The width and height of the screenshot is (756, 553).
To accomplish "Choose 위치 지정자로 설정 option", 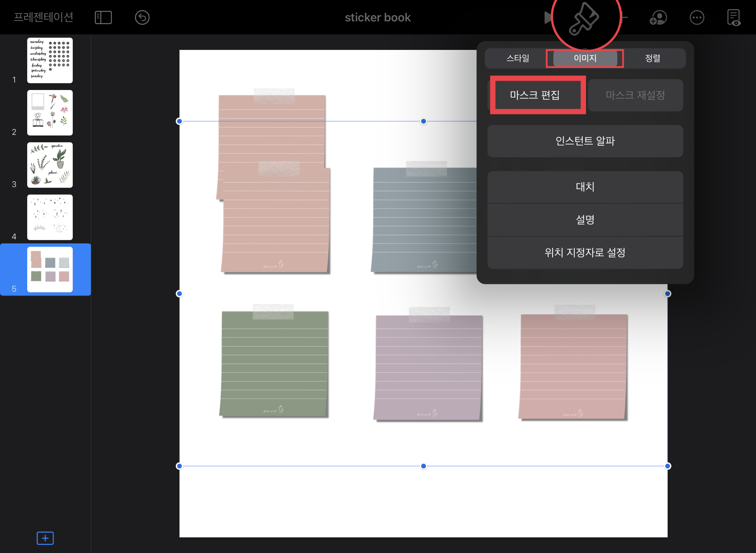I will pyautogui.click(x=585, y=253).
